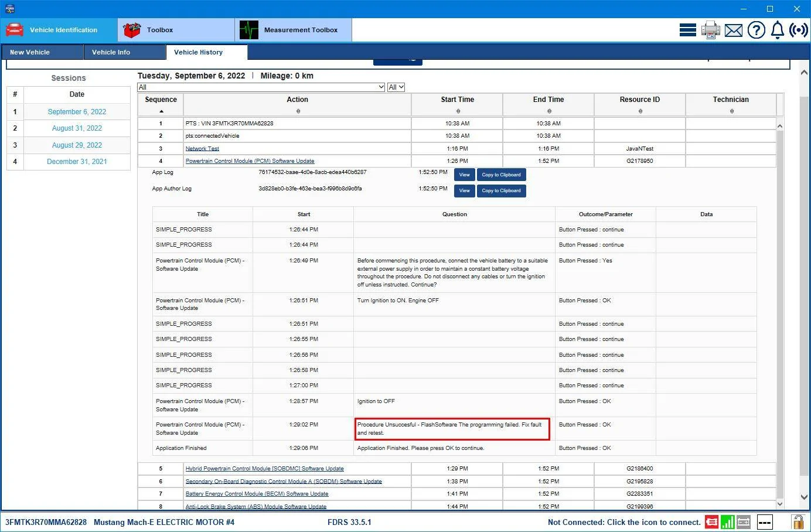Select the pts:connectedVehicle action cell
The width and height of the screenshot is (811, 532).
[298, 136]
